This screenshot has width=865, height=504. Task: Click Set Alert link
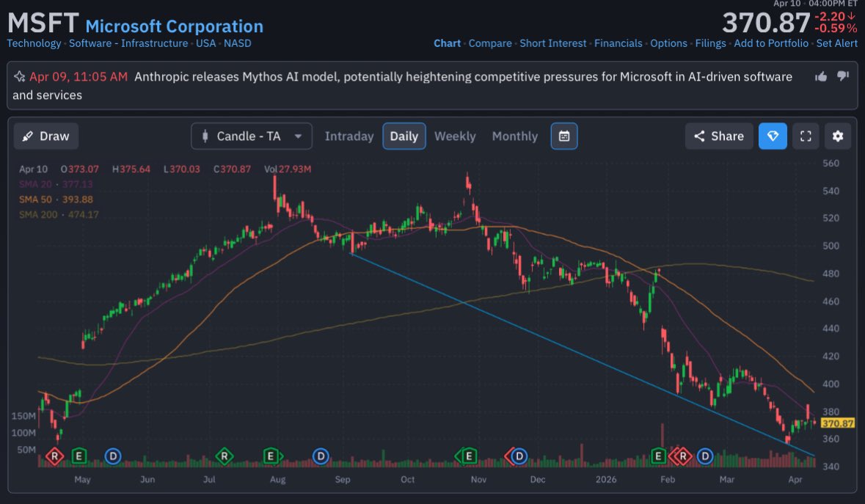(x=837, y=43)
